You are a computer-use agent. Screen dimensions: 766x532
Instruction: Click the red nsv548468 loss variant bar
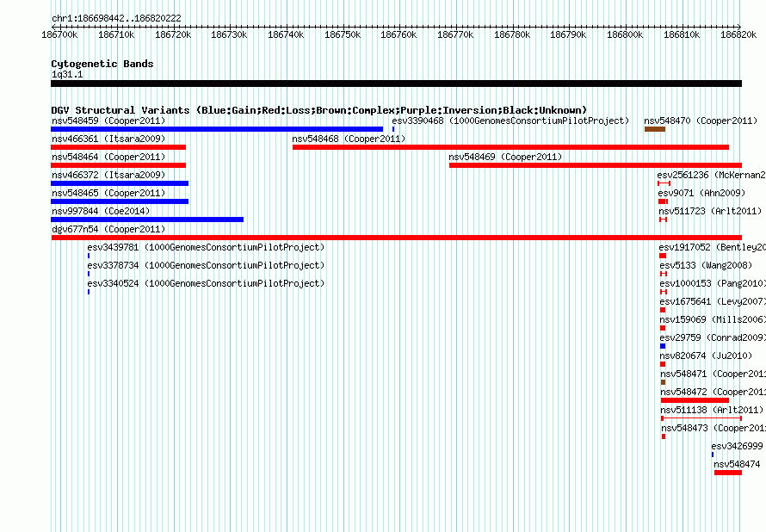(x=510, y=147)
